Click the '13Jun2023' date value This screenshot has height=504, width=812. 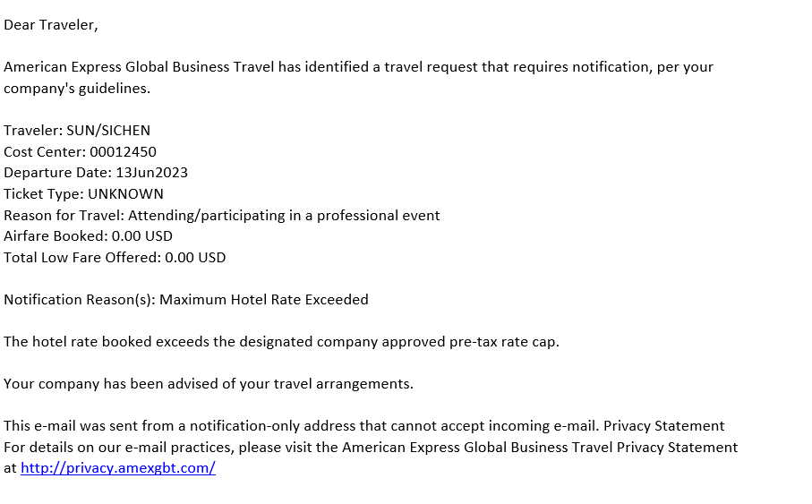tap(151, 173)
